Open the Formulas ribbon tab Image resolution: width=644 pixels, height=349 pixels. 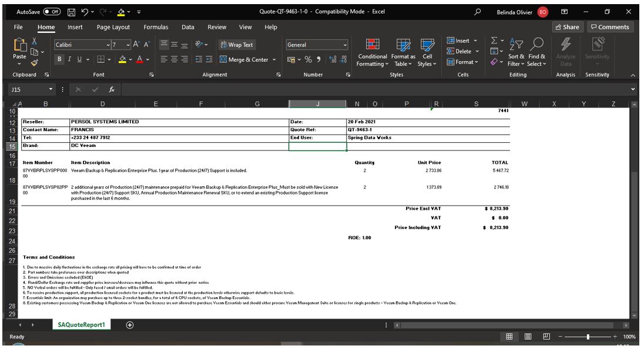point(156,27)
